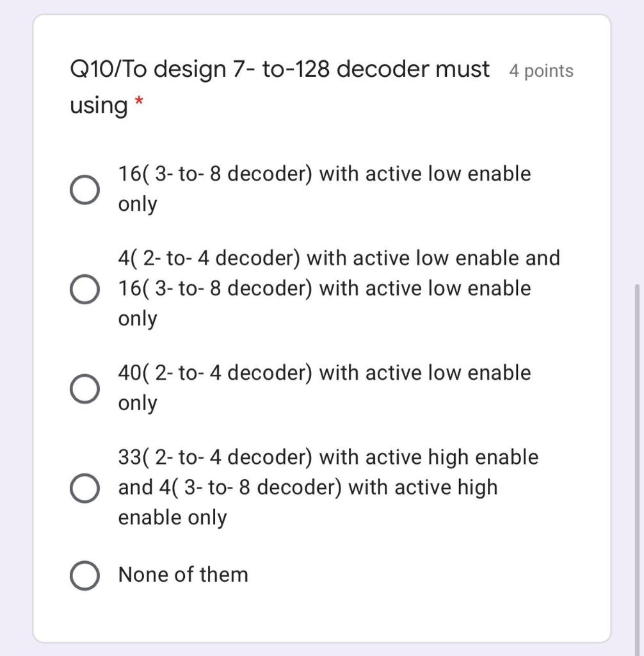Click the text "None of them"
The image size is (644, 656).
coord(182,574)
